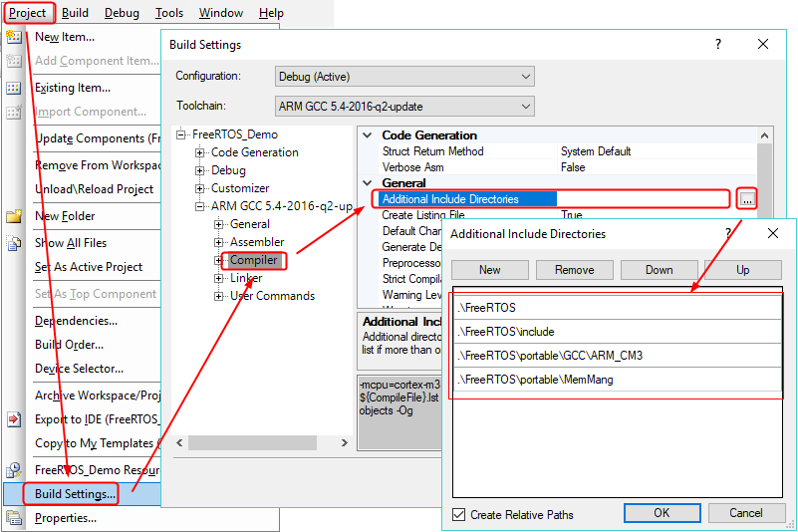Click the New Folder icon
The width and height of the screenshot is (798, 532).
[14, 216]
